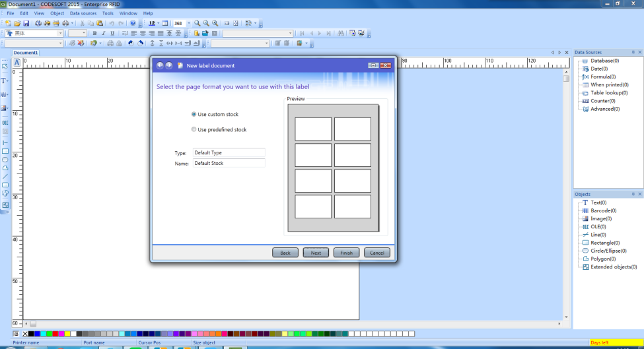
Task: Select the diagonal Line drawing tool
Action: 5,177
